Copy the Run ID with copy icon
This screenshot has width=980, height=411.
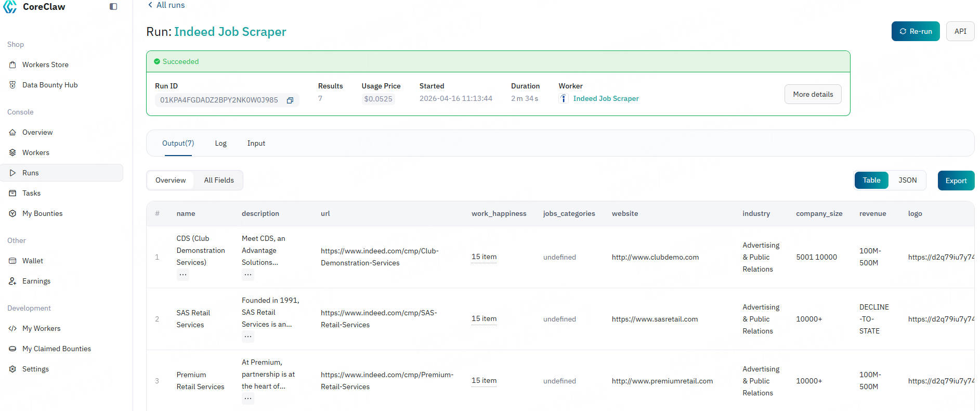(290, 100)
